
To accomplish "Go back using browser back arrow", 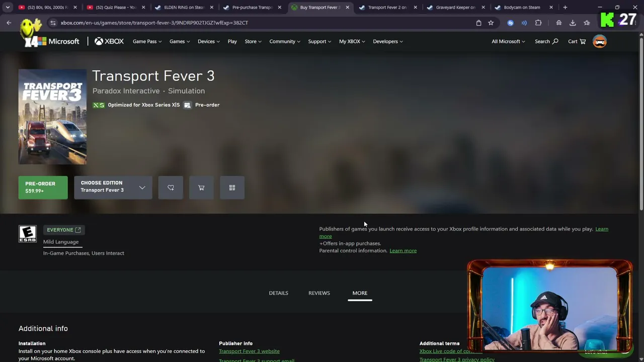I will click(x=9, y=23).
